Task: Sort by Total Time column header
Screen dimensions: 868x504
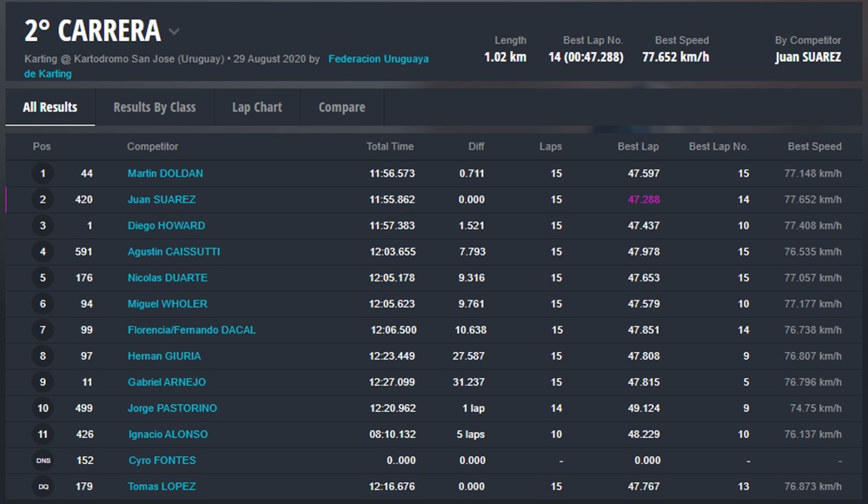Action: (x=389, y=147)
